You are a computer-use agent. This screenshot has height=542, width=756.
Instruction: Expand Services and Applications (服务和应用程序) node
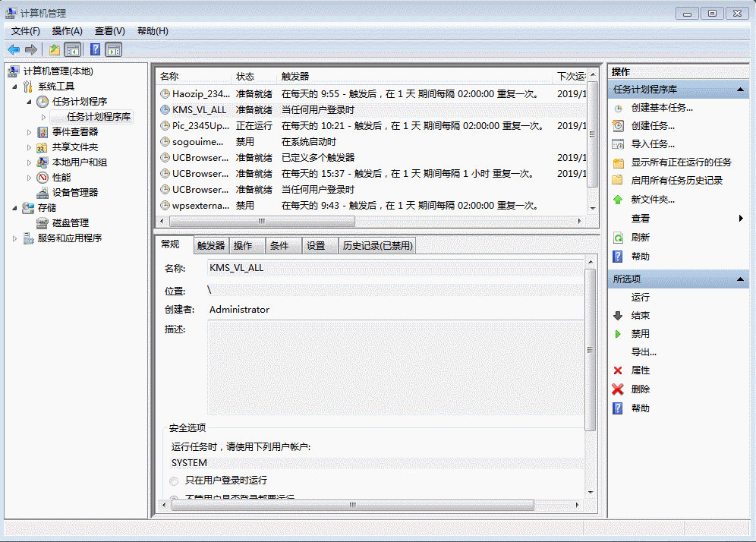[14, 238]
